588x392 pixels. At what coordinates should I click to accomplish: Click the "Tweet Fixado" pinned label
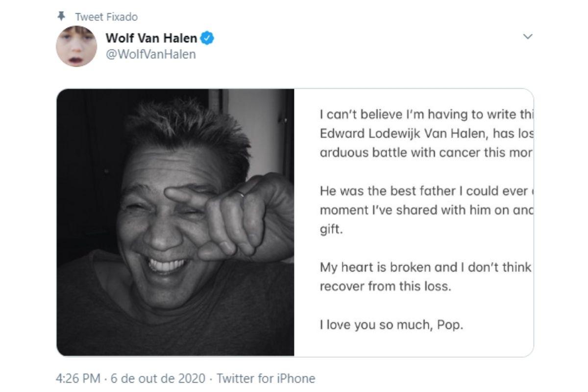coord(106,17)
